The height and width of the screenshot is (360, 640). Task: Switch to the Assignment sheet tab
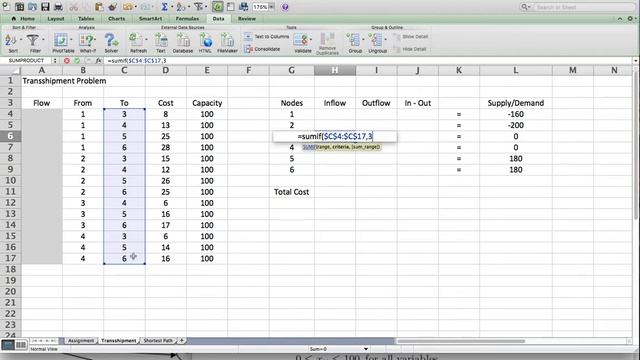coord(81,340)
